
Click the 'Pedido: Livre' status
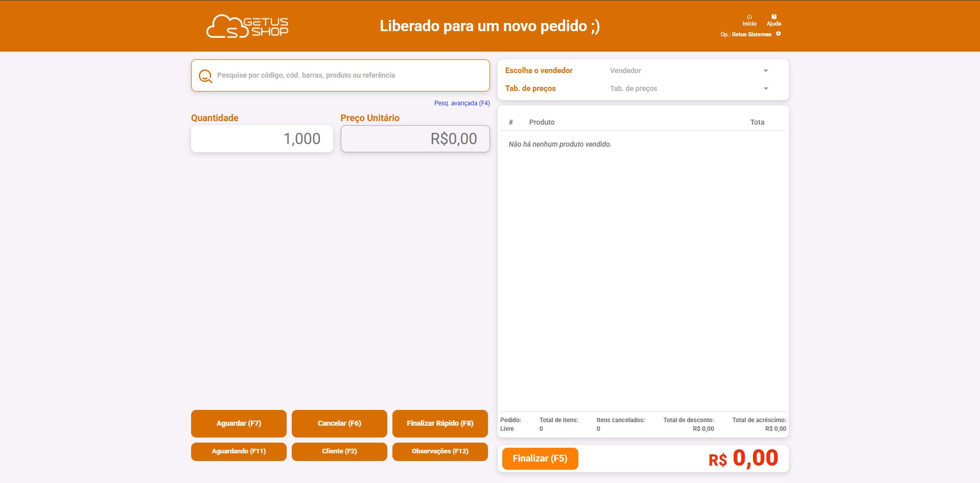click(510, 424)
